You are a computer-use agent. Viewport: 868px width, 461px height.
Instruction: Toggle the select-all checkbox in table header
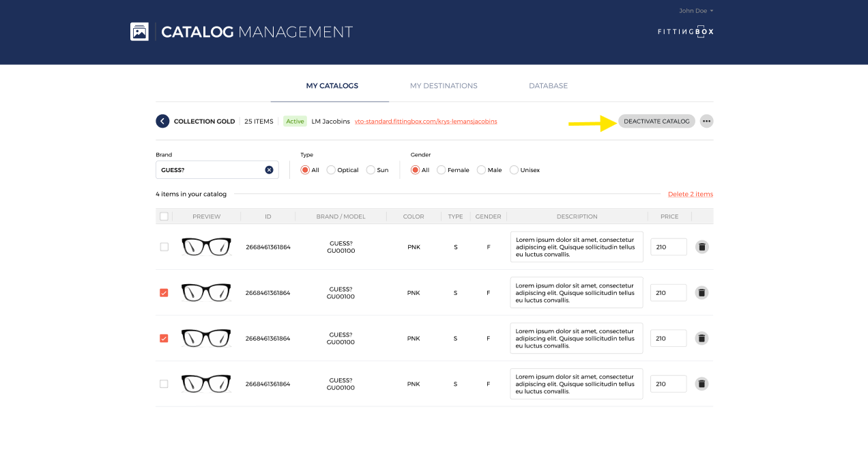[164, 216]
